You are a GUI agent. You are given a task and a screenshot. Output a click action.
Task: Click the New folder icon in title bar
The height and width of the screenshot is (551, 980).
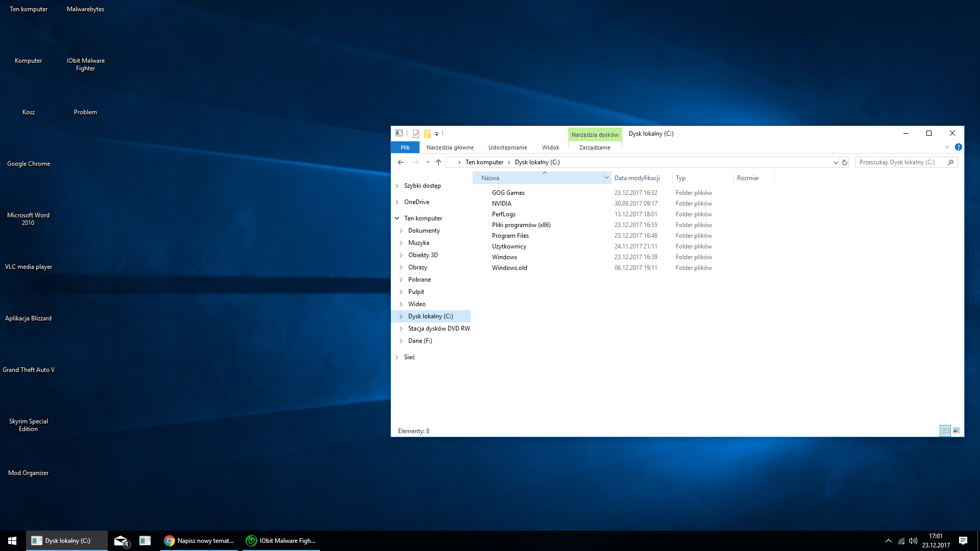click(x=428, y=134)
